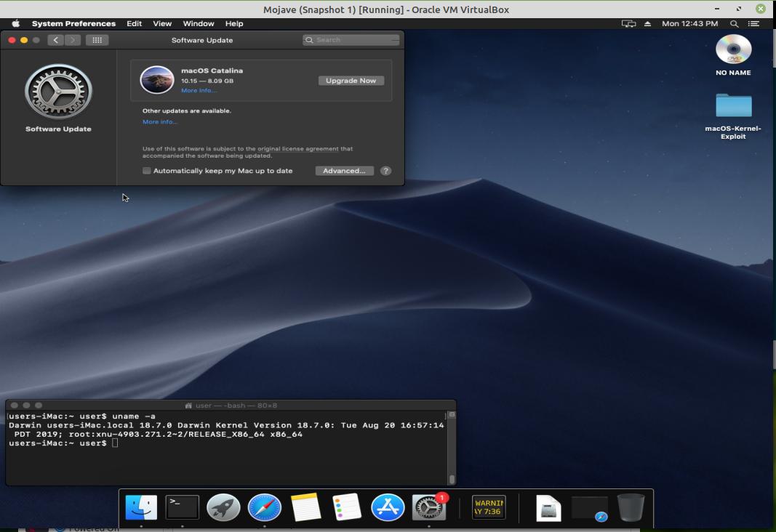Click the VirtualBox window title text
This screenshot has width=776, height=532.
click(x=386, y=9)
